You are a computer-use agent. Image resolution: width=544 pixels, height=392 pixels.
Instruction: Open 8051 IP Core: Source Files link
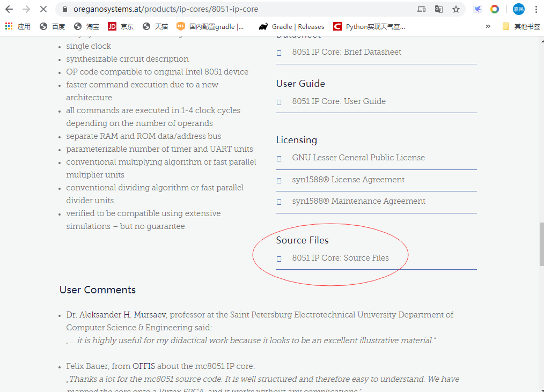click(340, 258)
